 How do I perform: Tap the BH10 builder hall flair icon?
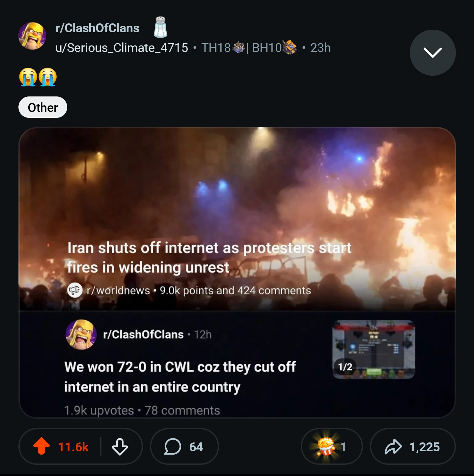pos(290,48)
